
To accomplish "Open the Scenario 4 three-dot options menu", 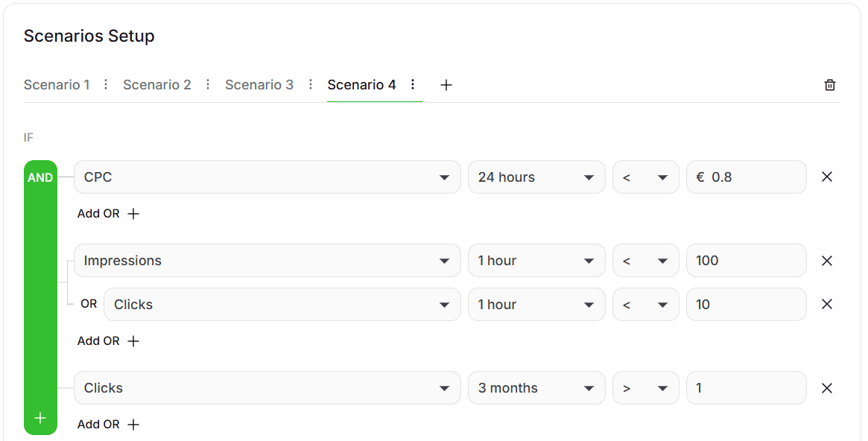I will 413,85.
